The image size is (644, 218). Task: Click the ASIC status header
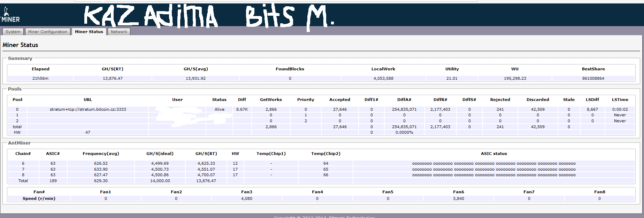[x=494, y=154]
